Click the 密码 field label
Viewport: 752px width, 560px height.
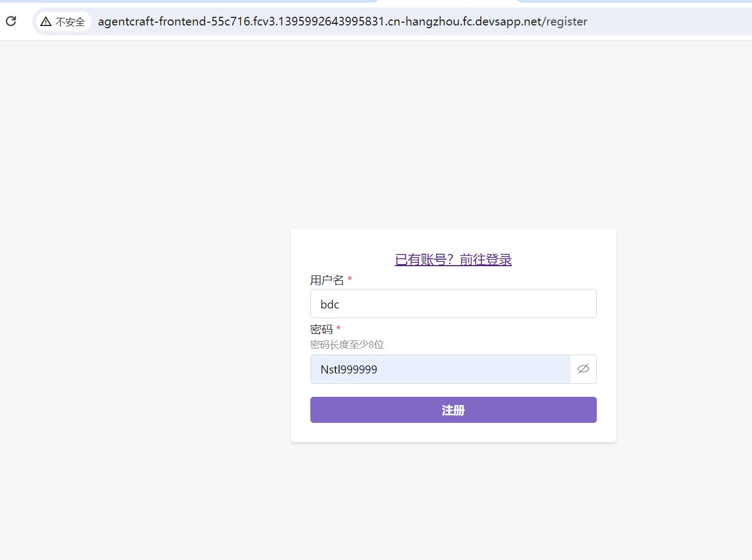click(x=322, y=329)
